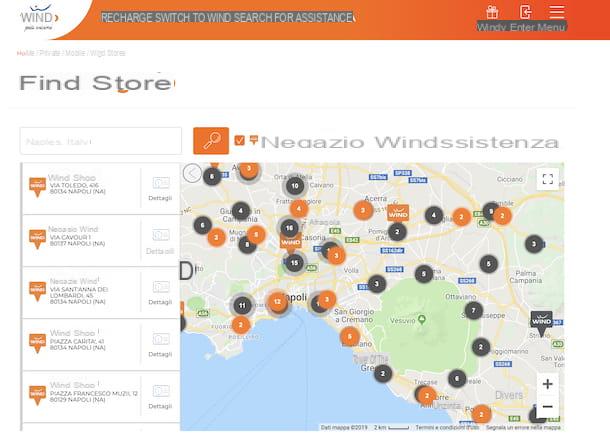Open Dettagli for Piazza Carita store
Viewport: 610px width, 446px height.
coord(160,345)
